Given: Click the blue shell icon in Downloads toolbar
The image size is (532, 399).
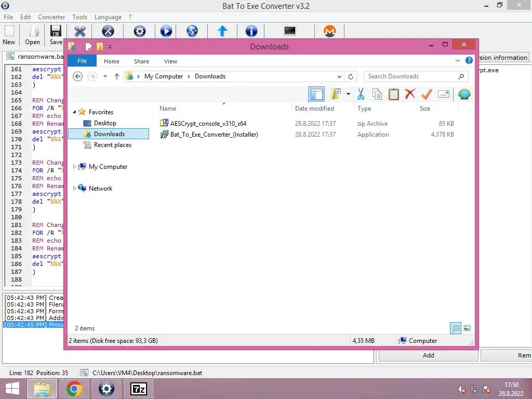Looking at the screenshot, I should 464,94.
